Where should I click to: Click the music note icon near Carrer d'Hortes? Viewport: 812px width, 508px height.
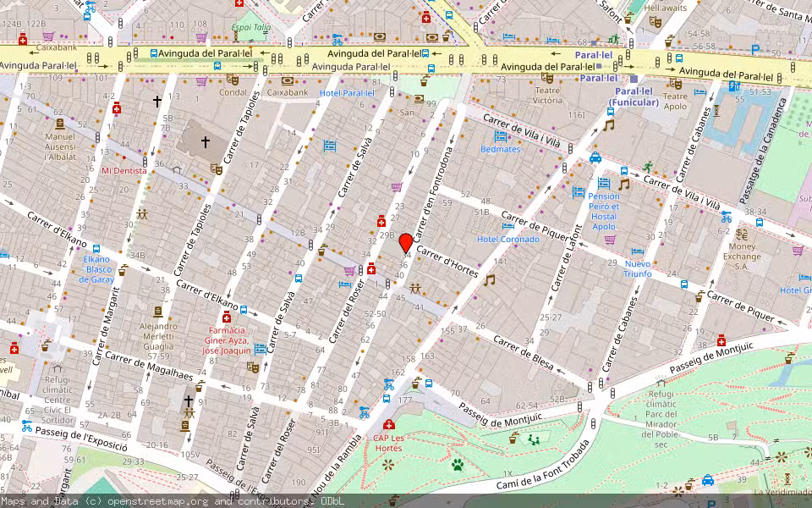[490, 280]
